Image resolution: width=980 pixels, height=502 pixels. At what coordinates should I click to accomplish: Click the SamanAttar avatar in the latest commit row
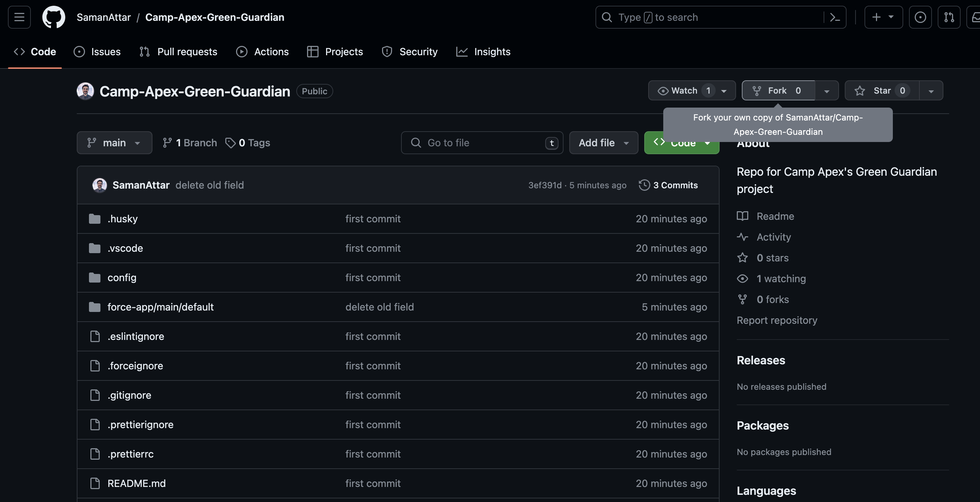coord(100,185)
